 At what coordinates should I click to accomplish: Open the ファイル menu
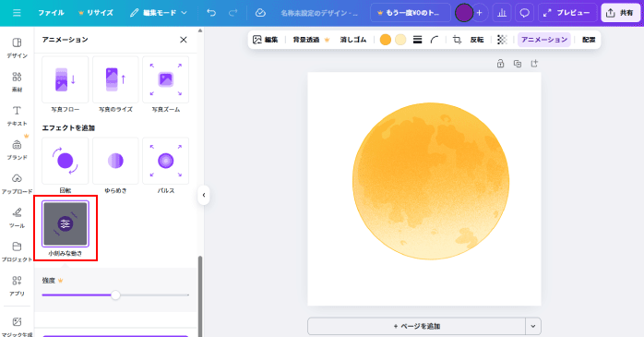click(x=51, y=13)
